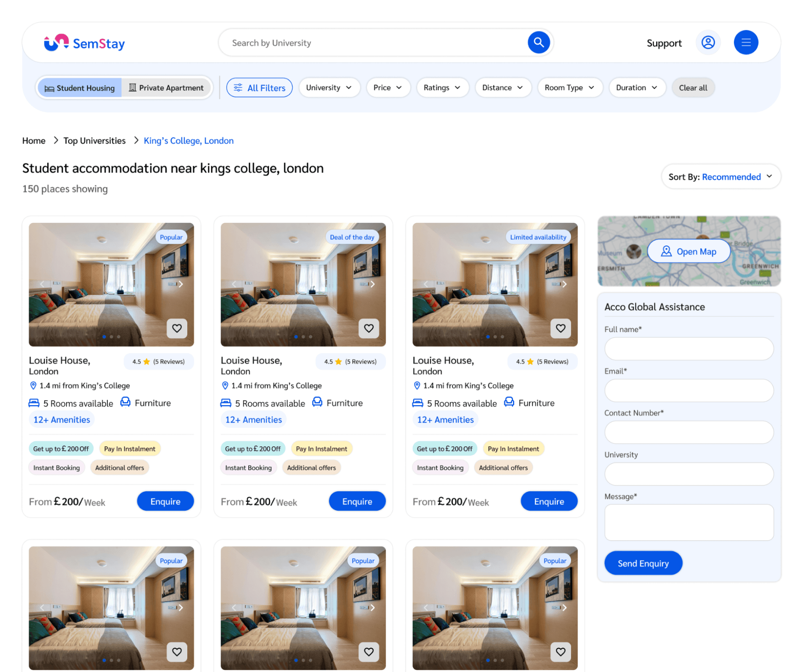Screen dimensions: 803x672
Task: Show next photo on bottom-row first card
Action: [x=181, y=608]
